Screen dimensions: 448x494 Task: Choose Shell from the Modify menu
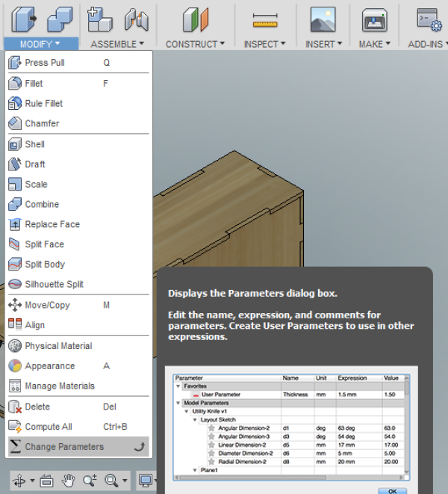34,144
